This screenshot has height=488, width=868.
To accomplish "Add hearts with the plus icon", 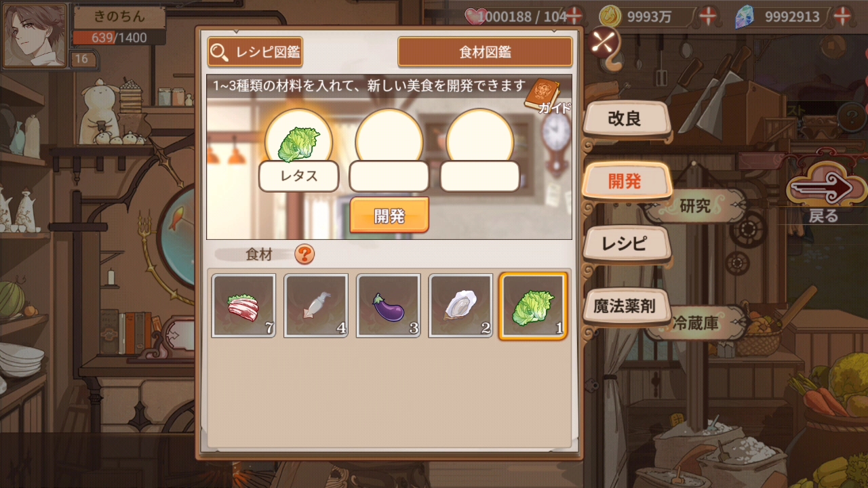I will 574,16.
